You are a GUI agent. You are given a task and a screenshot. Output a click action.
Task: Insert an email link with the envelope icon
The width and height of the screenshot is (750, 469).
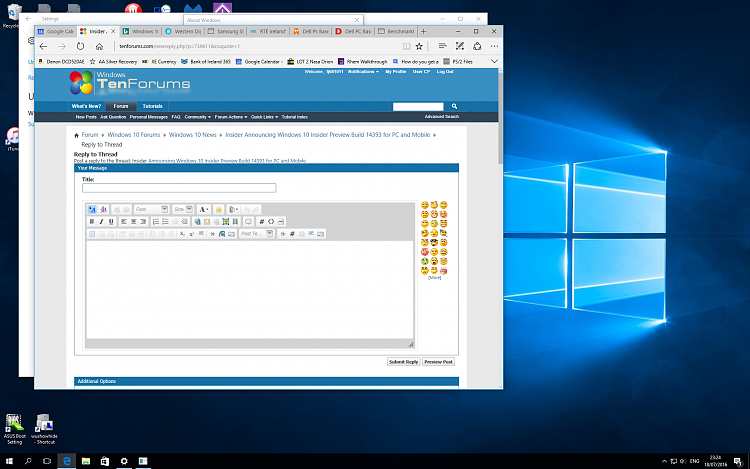coord(207,221)
